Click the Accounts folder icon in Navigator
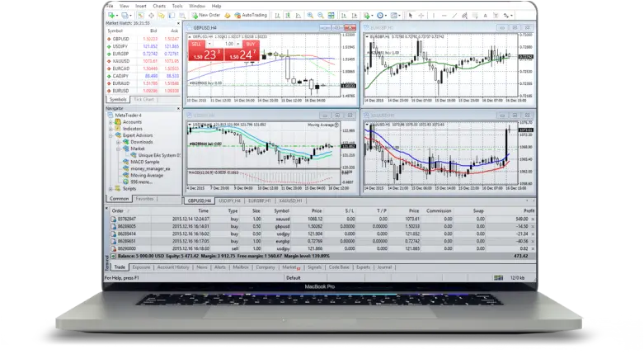This screenshot has height=354, width=644. [x=120, y=122]
